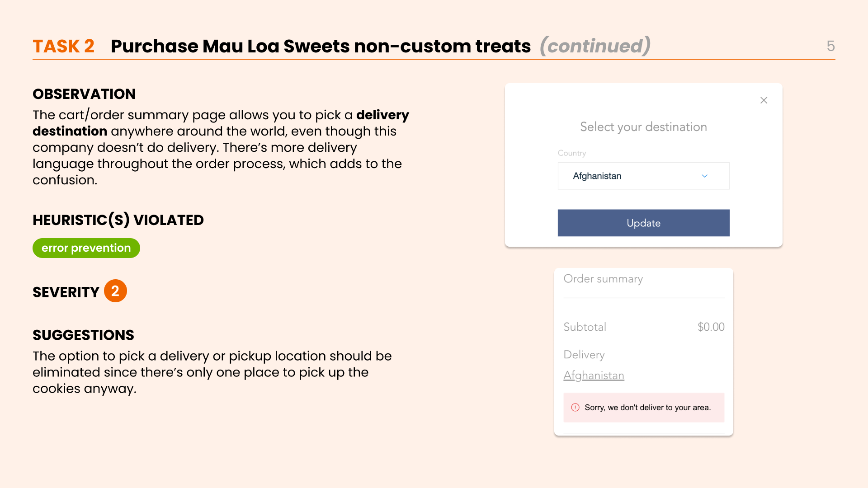The image size is (868, 488).
Task: Click the SUGGESTIONS section heading
Action: coord(83,335)
